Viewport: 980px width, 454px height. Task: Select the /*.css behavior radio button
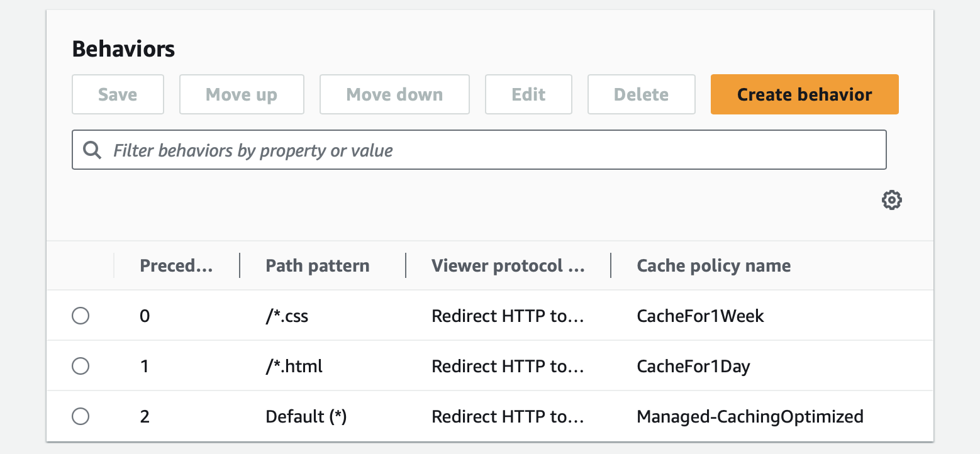pyautogui.click(x=81, y=316)
